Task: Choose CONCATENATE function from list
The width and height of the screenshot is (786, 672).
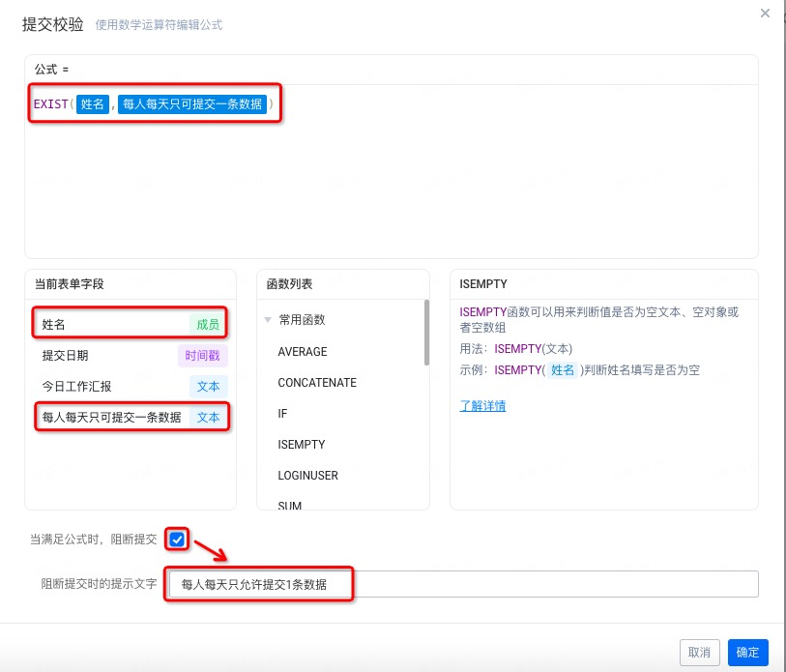Action: 317,383
